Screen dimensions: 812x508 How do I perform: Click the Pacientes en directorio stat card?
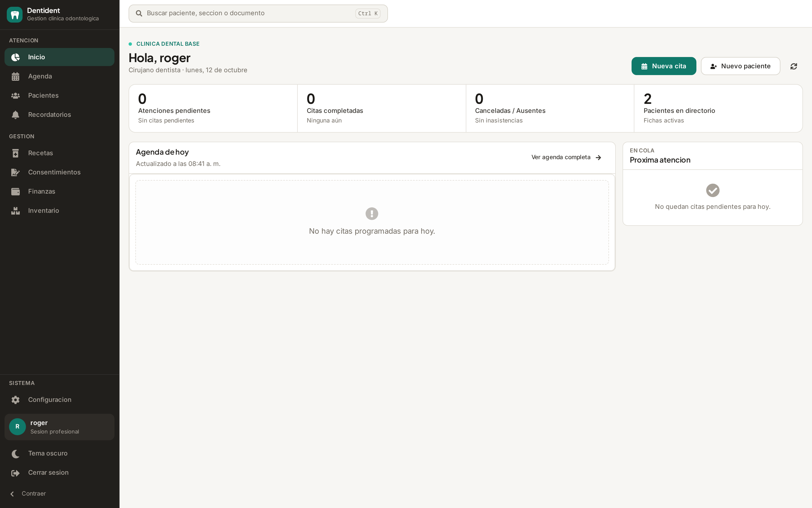[718, 108]
